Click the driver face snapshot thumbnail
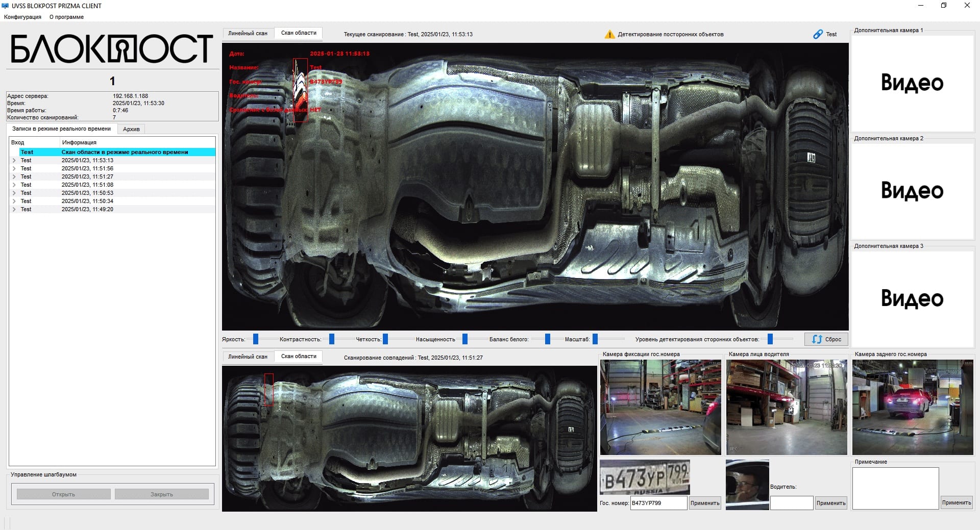 747,484
